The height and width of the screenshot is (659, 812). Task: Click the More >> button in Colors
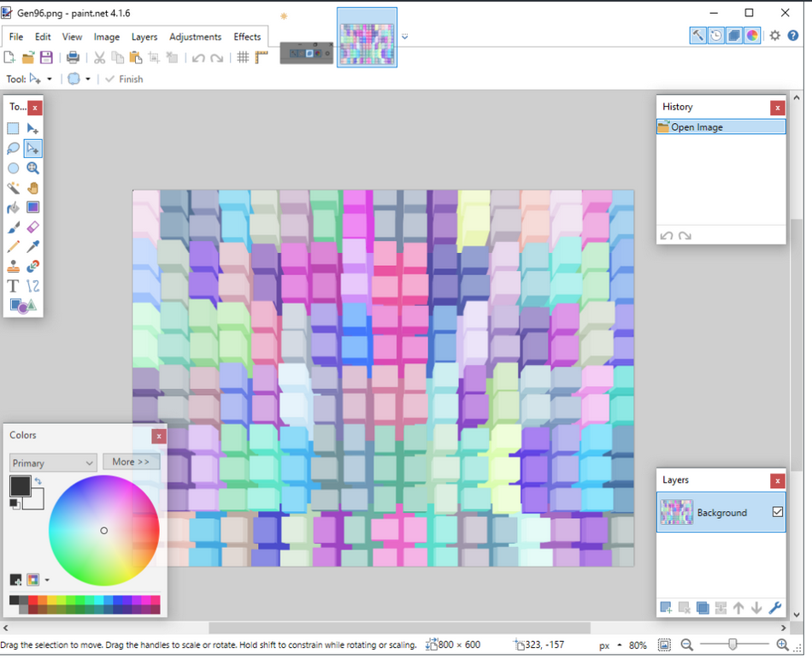point(131,462)
